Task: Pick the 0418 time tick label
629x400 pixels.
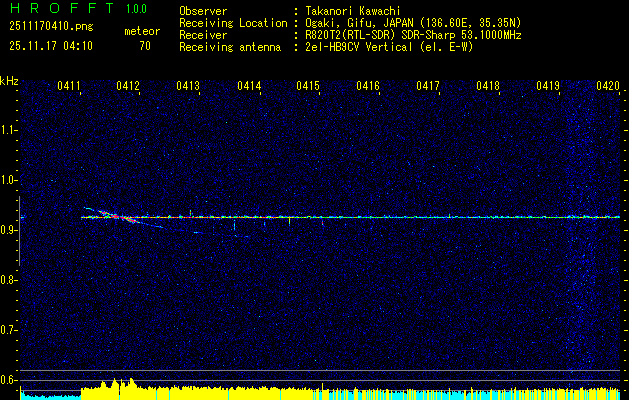Action: tap(488, 87)
